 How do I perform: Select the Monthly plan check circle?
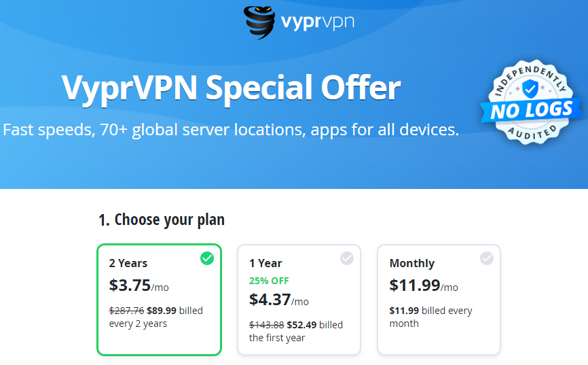point(487,258)
